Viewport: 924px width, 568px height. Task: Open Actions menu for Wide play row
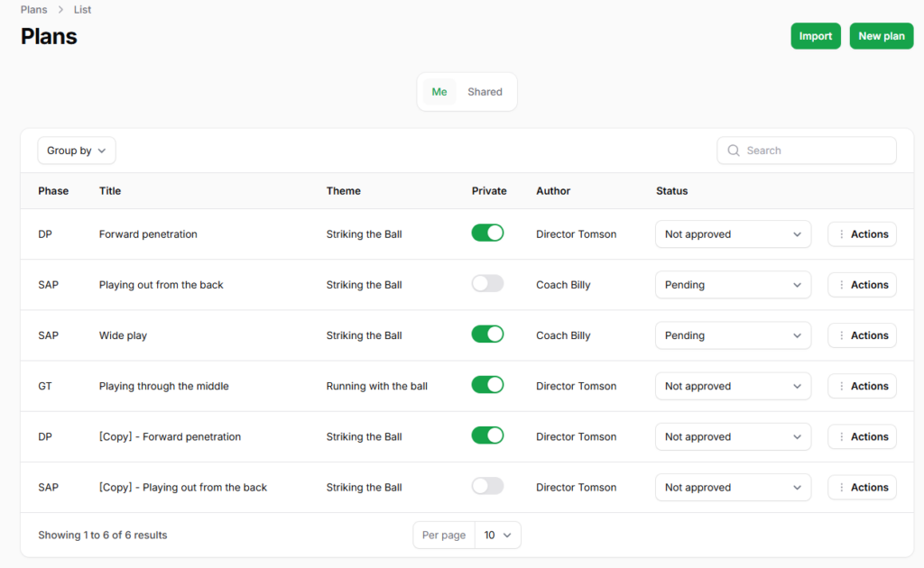862,335
